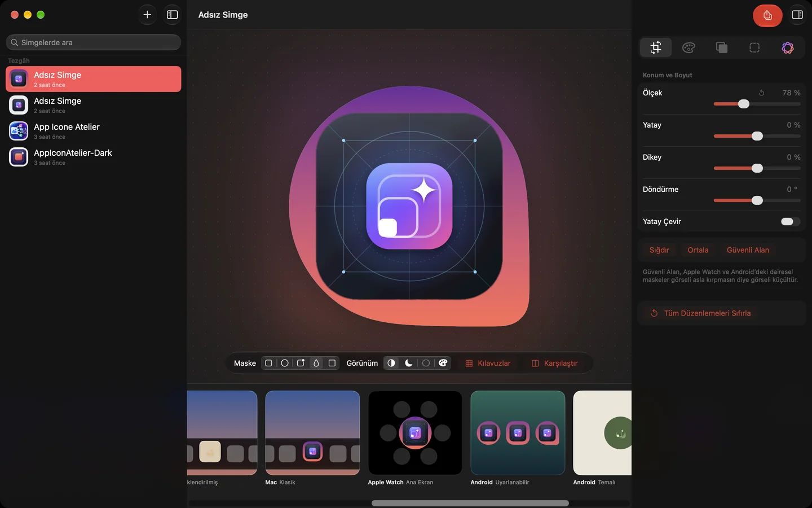This screenshot has width=812, height=508.
Task: Open the colorful flower effects tab
Action: click(x=788, y=47)
